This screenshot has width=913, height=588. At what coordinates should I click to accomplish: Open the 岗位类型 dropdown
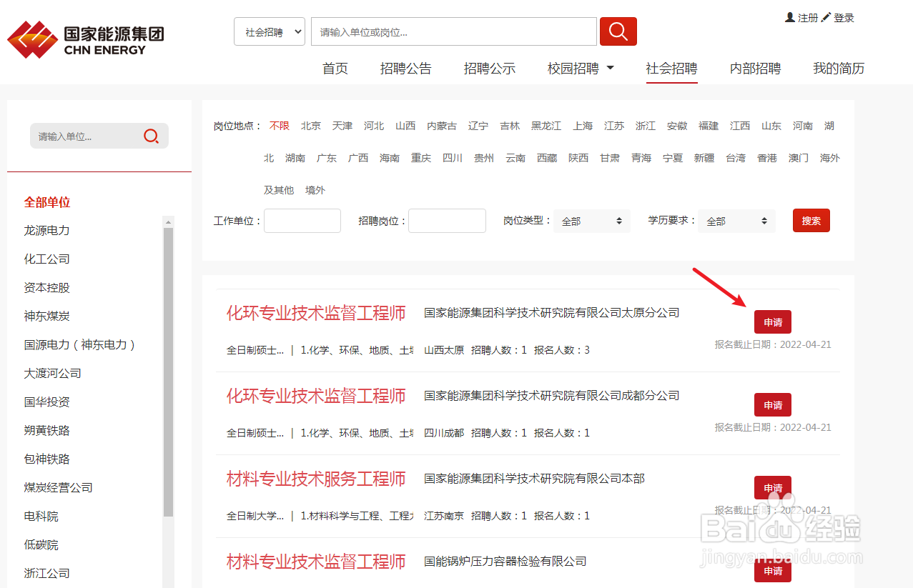coord(591,221)
